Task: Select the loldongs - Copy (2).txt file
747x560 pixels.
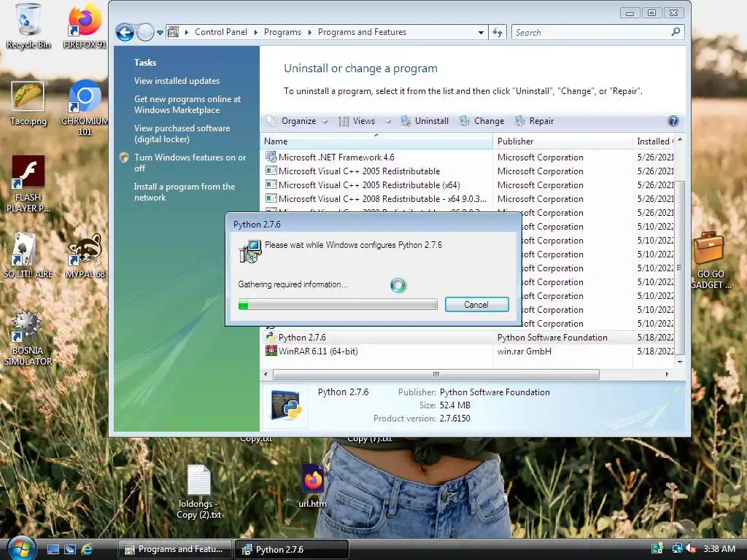Action: click(198, 491)
